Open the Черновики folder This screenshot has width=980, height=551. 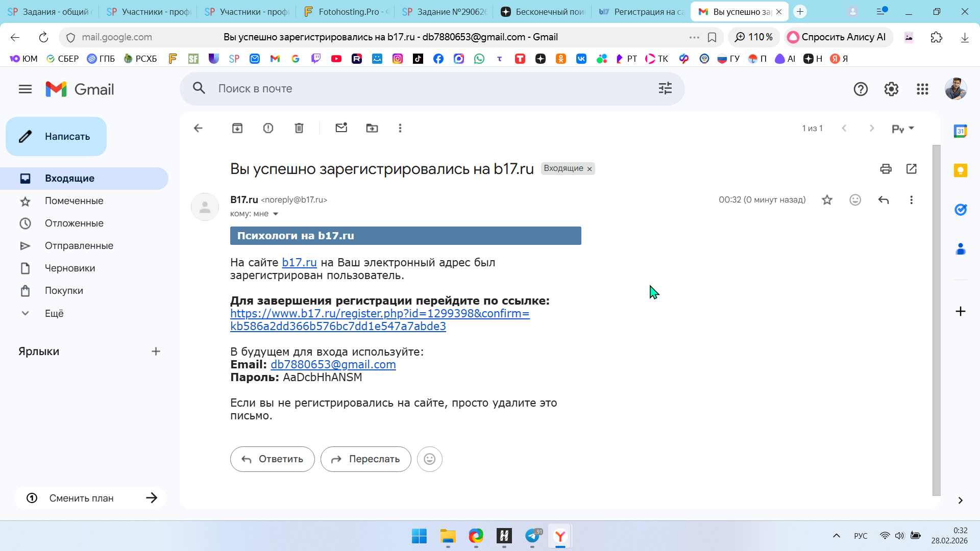pyautogui.click(x=70, y=268)
